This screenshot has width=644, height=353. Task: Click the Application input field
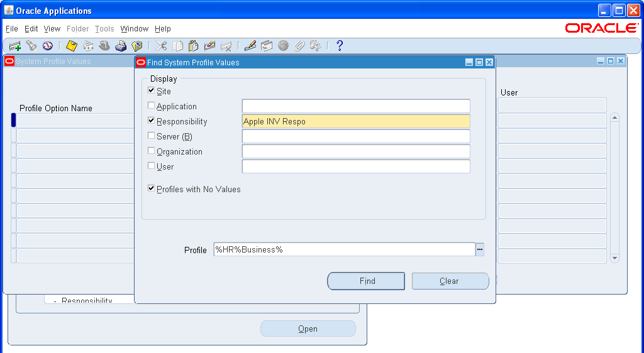[356, 106]
